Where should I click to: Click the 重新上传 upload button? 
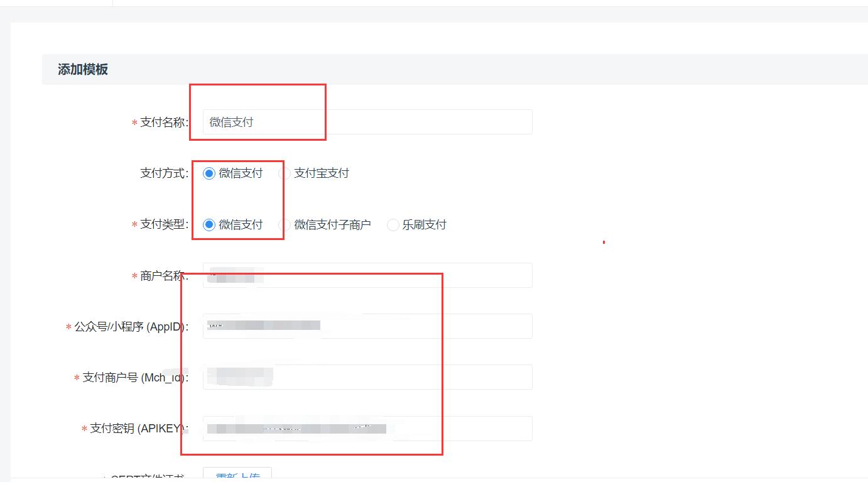(x=237, y=474)
